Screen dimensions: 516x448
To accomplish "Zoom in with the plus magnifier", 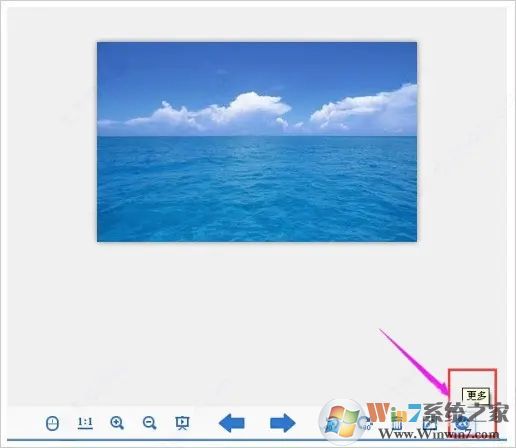I will (x=117, y=423).
